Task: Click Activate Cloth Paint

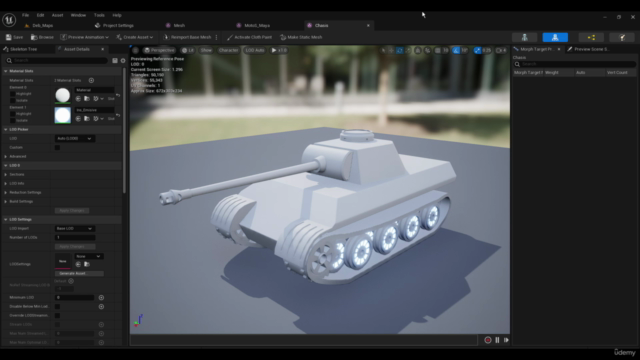Action: [249, 37]
